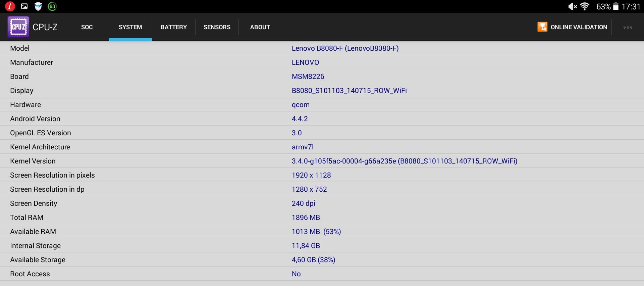Tap the green 63 battery notification icon
Viewport: 644px width, 286px height.
(52, 6)
